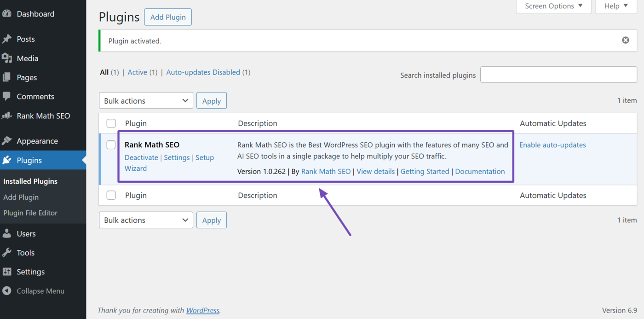This screenshot has width=644, height=319.
Task: Click the Settings sliders icon
Action: click(x=7, y=272)
